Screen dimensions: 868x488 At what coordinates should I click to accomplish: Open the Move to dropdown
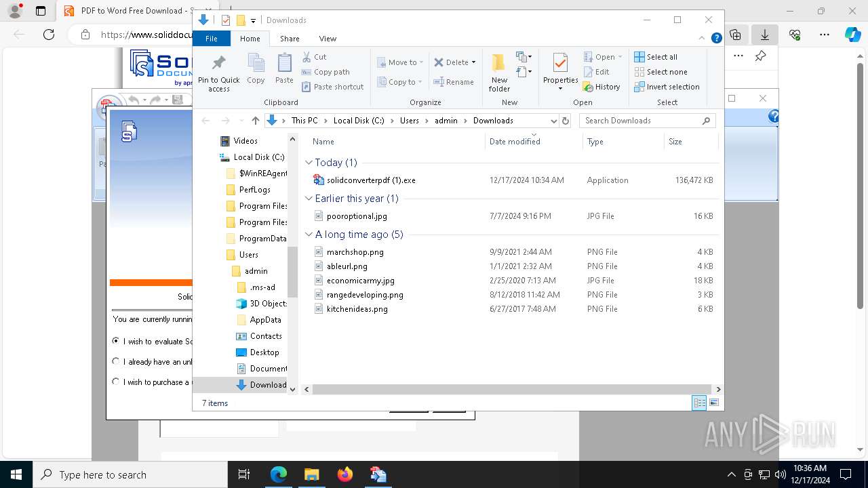point(400,62)
